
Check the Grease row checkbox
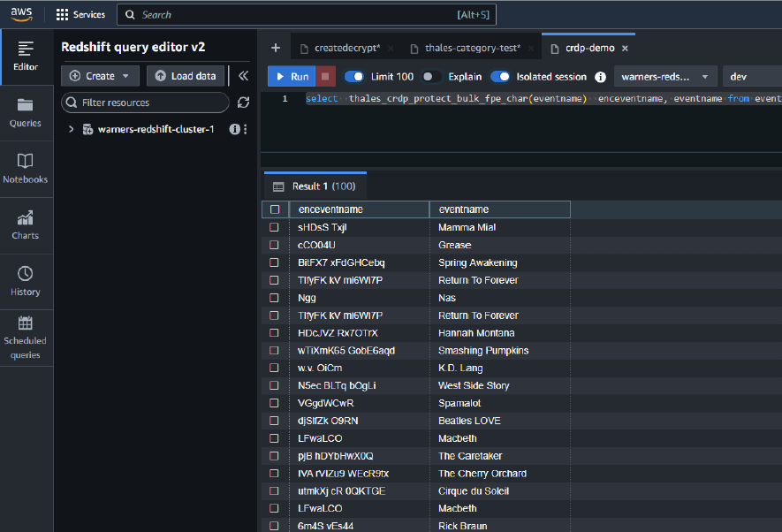coord(274,245)
